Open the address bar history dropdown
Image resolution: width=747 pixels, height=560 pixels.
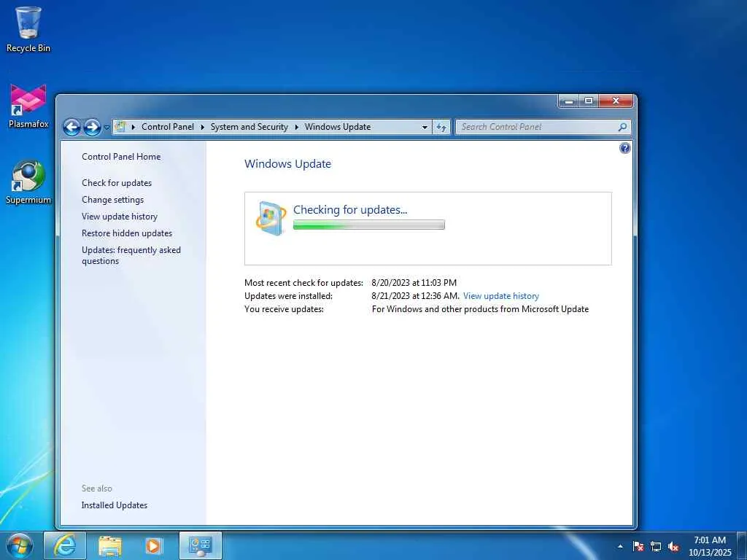coord(425,127)
